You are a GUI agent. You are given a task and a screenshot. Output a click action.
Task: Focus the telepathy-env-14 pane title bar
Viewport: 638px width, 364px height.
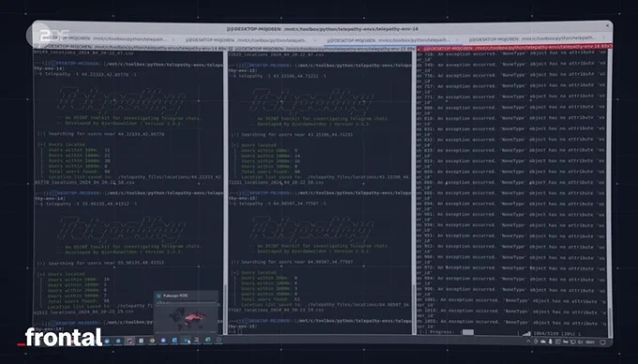[x=129, y=48]
